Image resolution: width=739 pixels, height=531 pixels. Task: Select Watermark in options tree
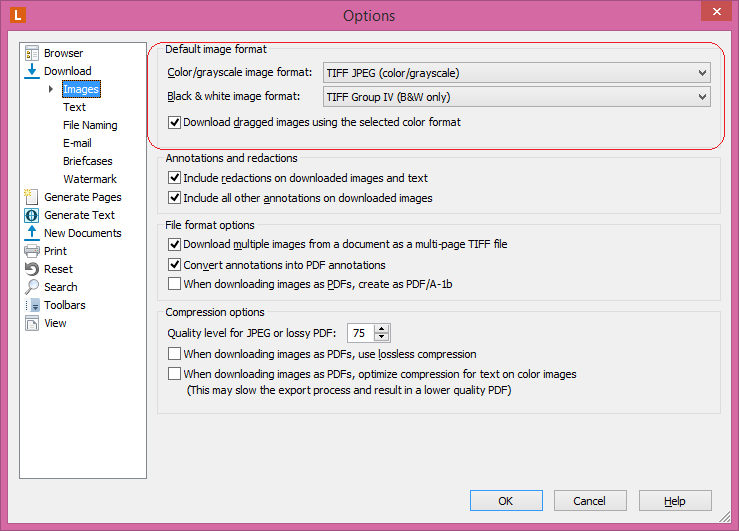90,179
